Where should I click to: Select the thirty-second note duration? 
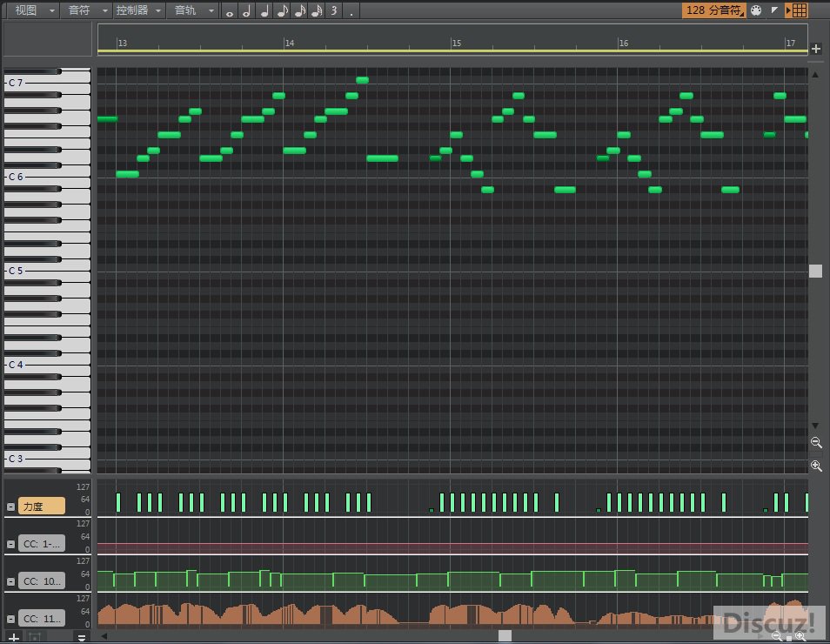(x=317, y=10)
